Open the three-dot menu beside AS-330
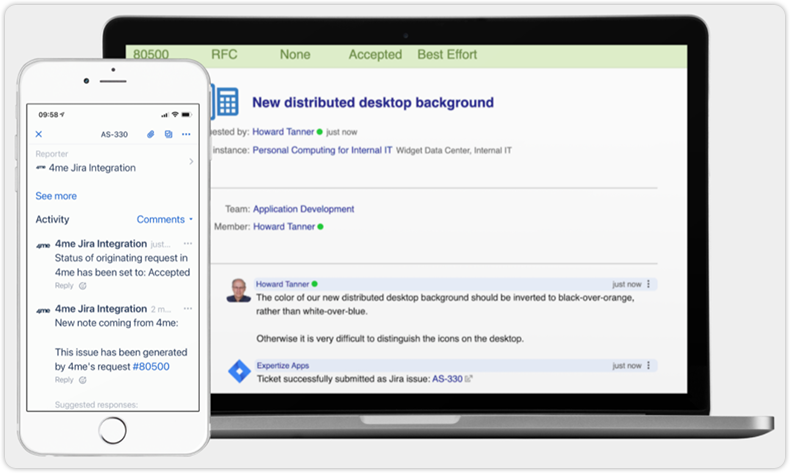 186,134
